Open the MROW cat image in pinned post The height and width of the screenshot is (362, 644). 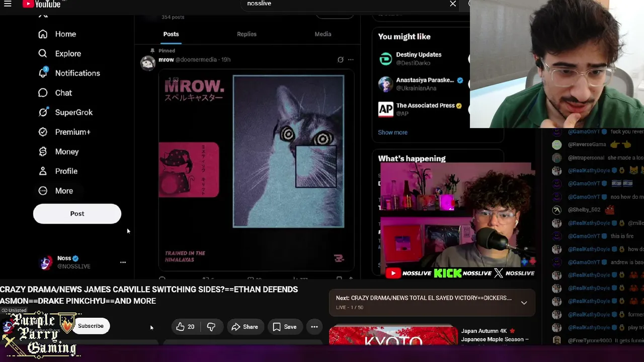256,170
